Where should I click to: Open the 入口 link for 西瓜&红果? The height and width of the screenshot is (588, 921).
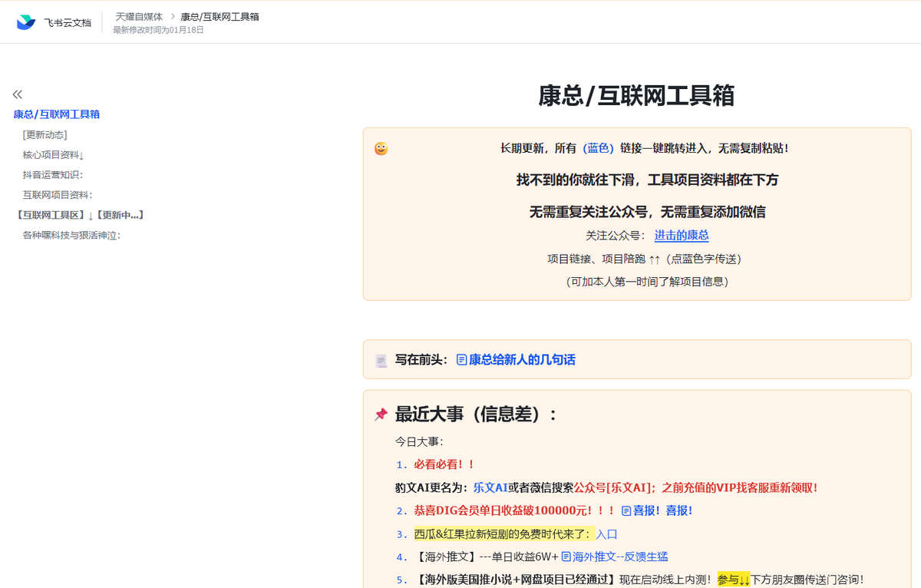607,533
